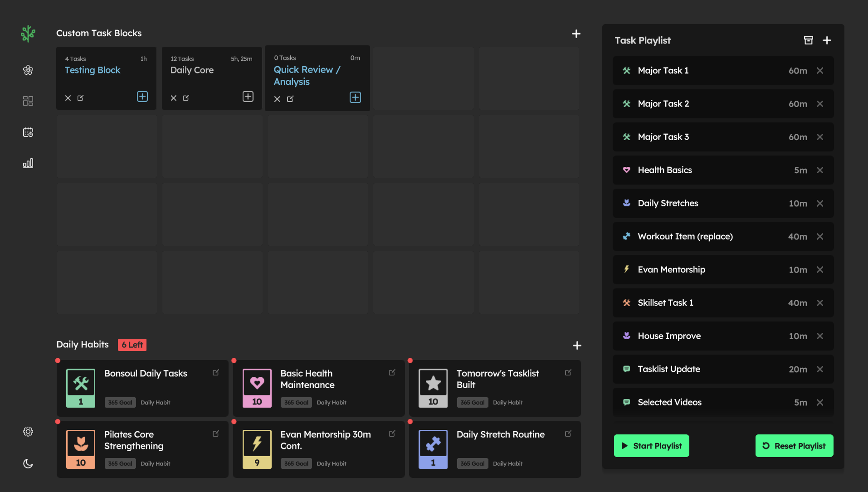Edit the Testing Block
Screen dimensions: 868x492
tap(81, 97)
